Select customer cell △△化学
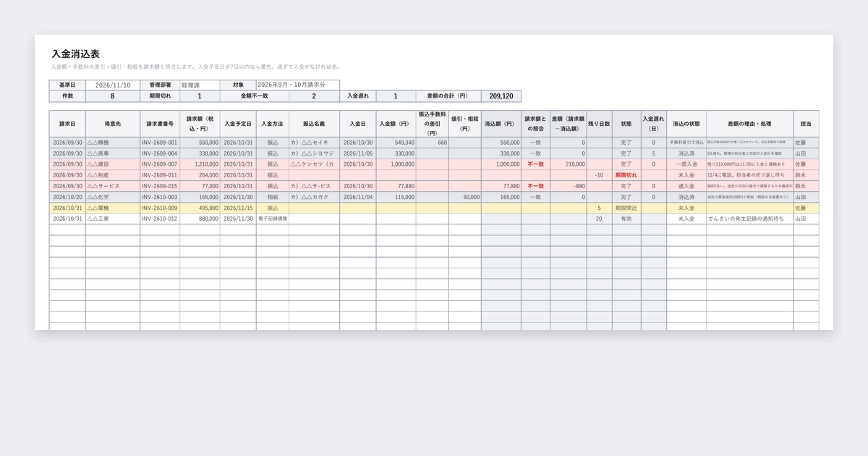868x456 pixels. click(x=113, y=197)
